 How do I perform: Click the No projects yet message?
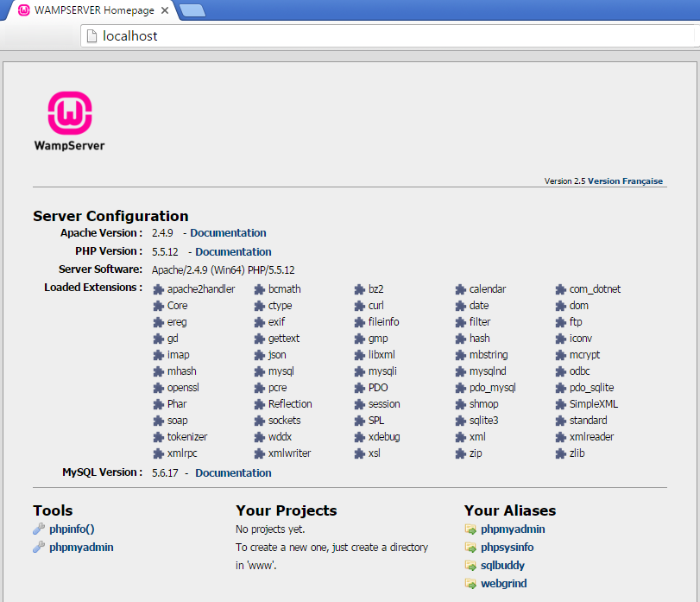click(x=270, y=529)
